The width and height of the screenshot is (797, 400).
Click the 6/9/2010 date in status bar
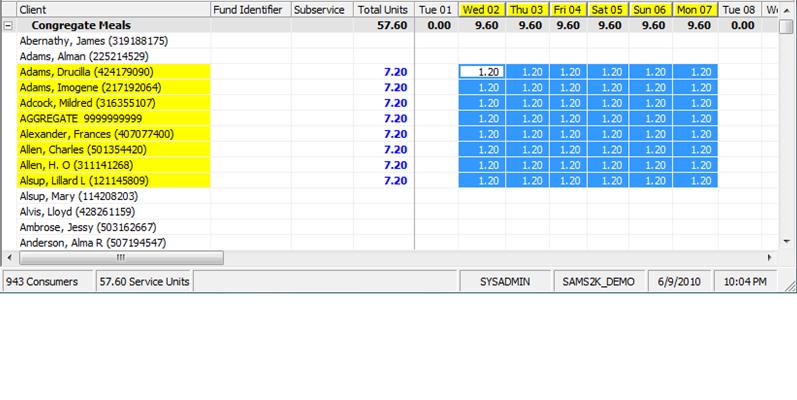pos(679,282)
